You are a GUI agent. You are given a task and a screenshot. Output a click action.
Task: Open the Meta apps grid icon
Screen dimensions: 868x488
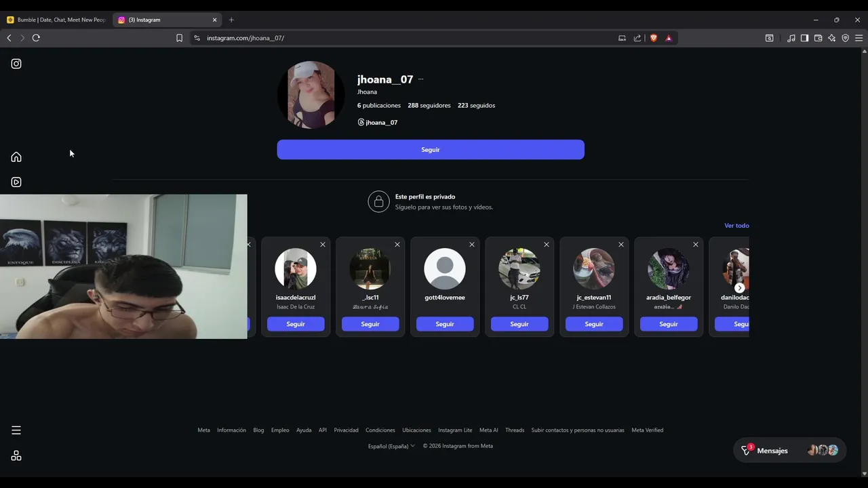16,456
